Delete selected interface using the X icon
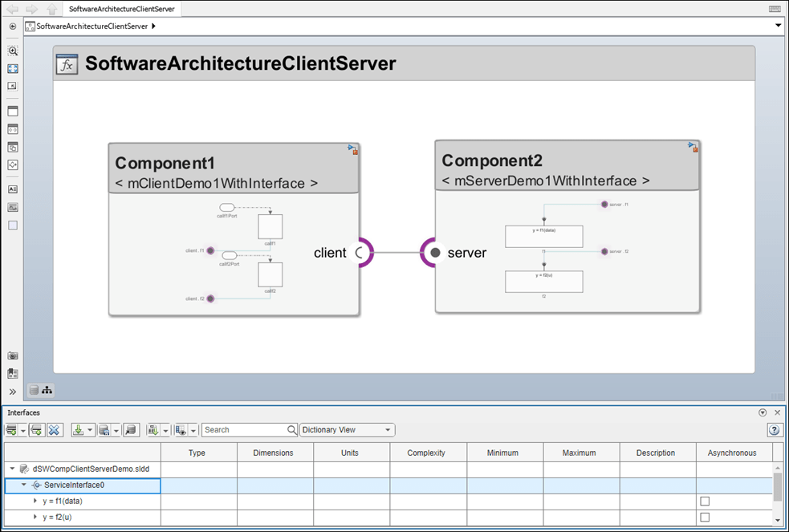 pyautogui.click(x=54, y=429)
